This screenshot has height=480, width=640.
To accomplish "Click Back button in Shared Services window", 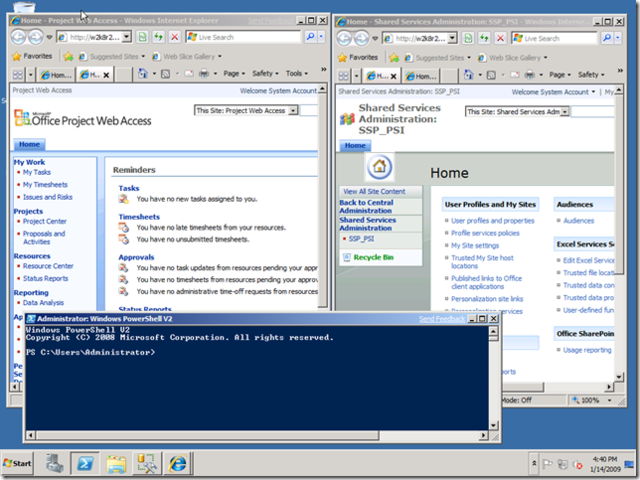I will [x=344, y=38].
